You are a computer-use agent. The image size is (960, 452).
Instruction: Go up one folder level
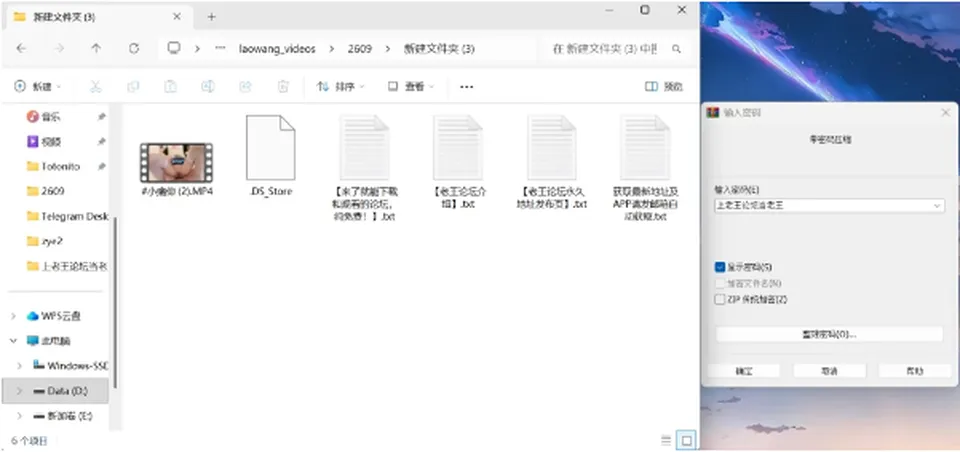pyautogui.click(x=96, y=48)
